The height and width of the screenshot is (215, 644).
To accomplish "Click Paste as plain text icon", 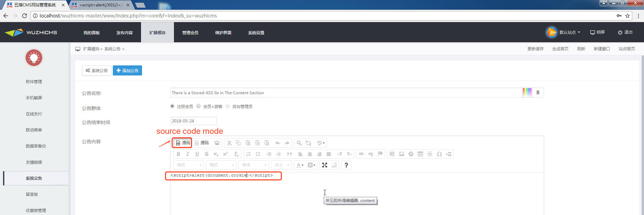I will point(257,143).
